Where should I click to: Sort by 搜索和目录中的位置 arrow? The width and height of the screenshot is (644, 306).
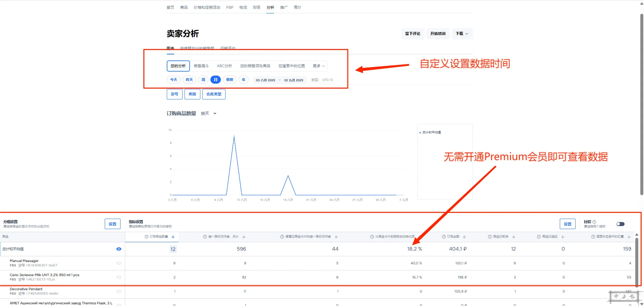629,237
